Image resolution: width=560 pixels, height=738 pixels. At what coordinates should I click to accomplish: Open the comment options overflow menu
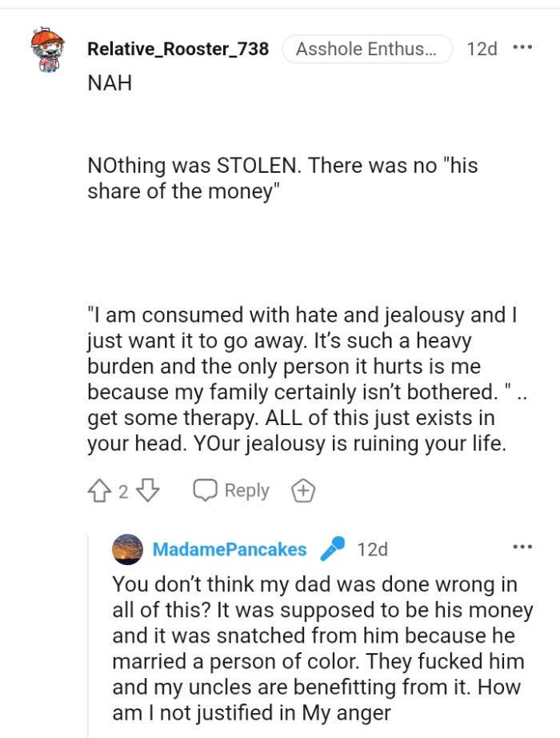522,46
